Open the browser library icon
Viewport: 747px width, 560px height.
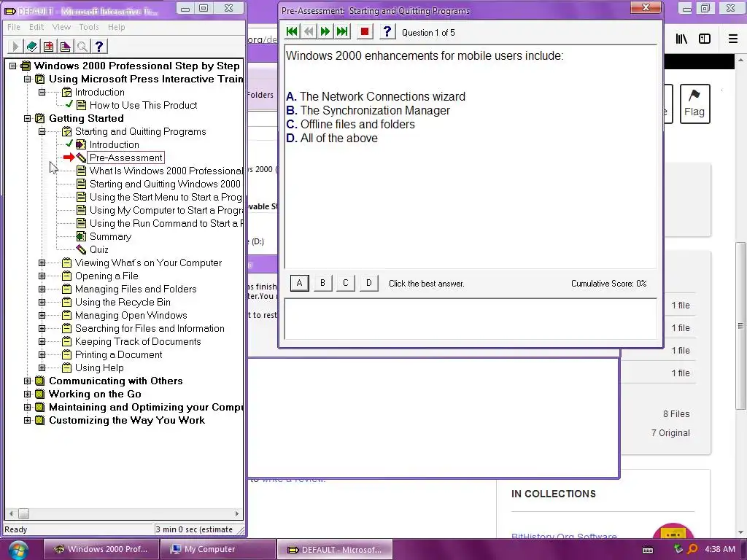click(682, 39)
